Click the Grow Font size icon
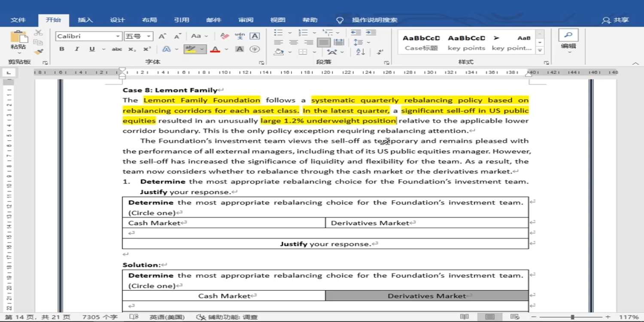The height and width of the screenshot is (322, 644). (x=162, y=36)
